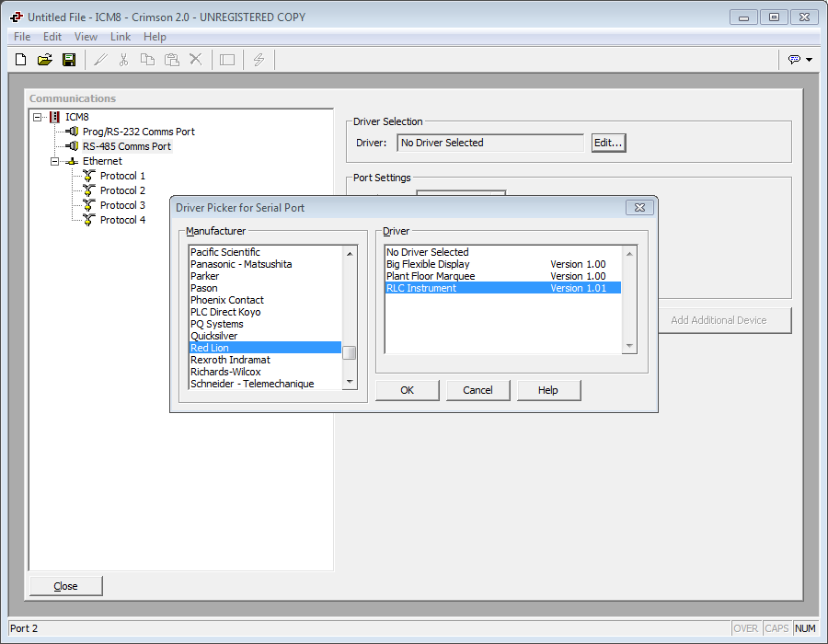This screenshot has height=644, width=828.
Task: Click the Open File folder icon
Action: pos(44,60)
